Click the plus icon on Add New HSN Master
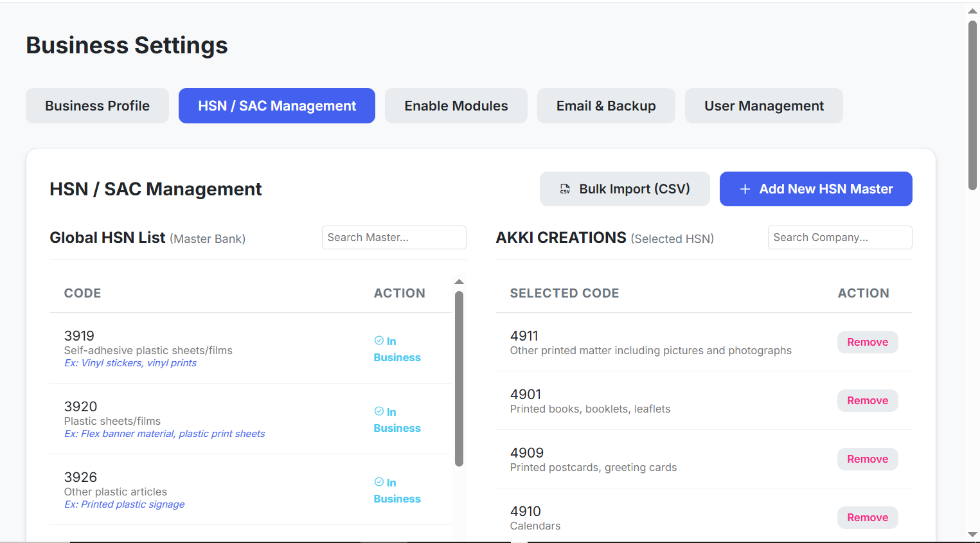This screenshot has width=980, height=543. 745,189
